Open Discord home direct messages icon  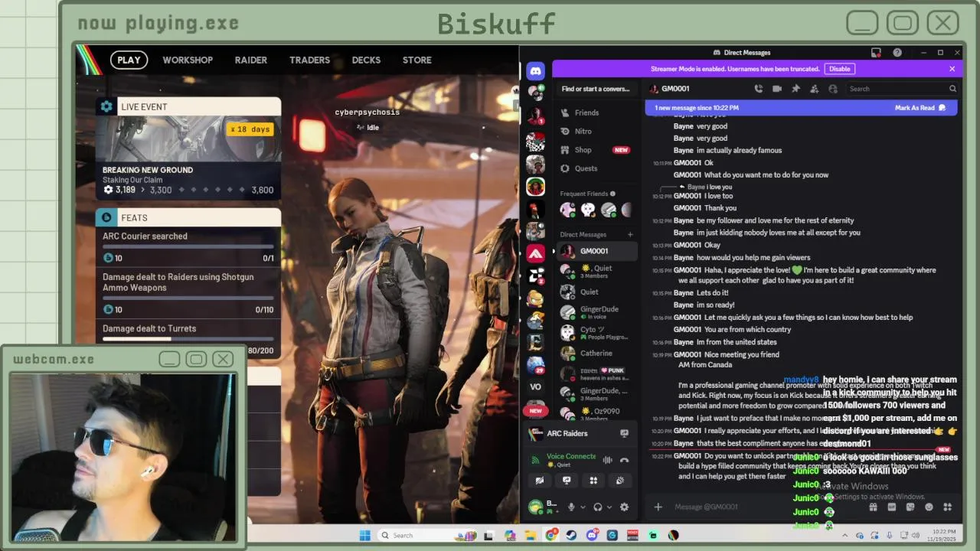point(535,71)
